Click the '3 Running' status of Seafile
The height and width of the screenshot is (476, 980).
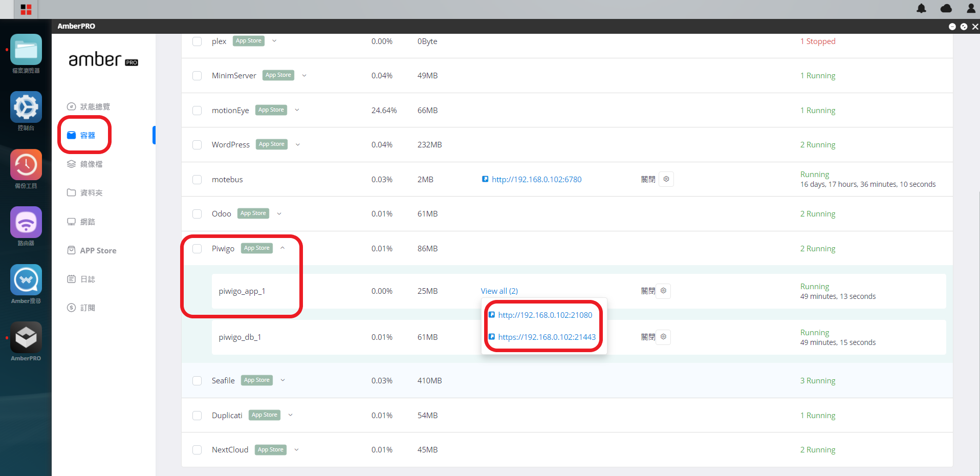click(x=818, y=380)
